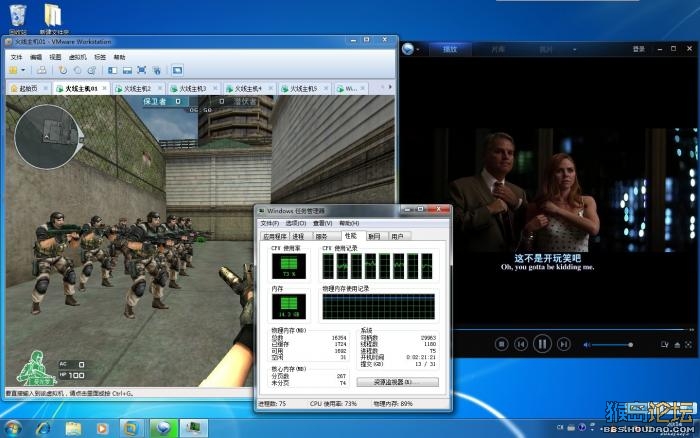Click the VMware send Ctrl+Alt+Del toolbar icon

(42, 70)
